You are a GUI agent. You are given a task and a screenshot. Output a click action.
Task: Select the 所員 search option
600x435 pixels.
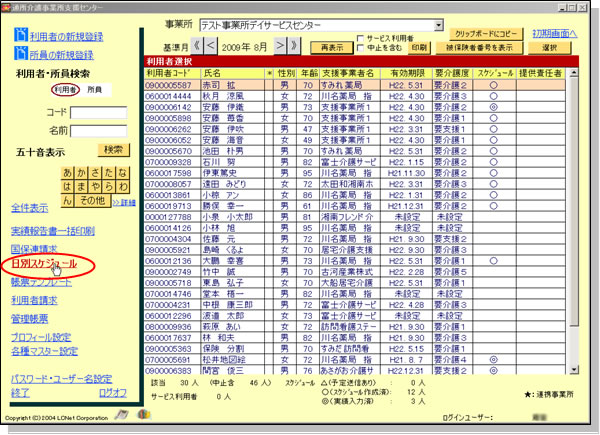click(95, 90)
